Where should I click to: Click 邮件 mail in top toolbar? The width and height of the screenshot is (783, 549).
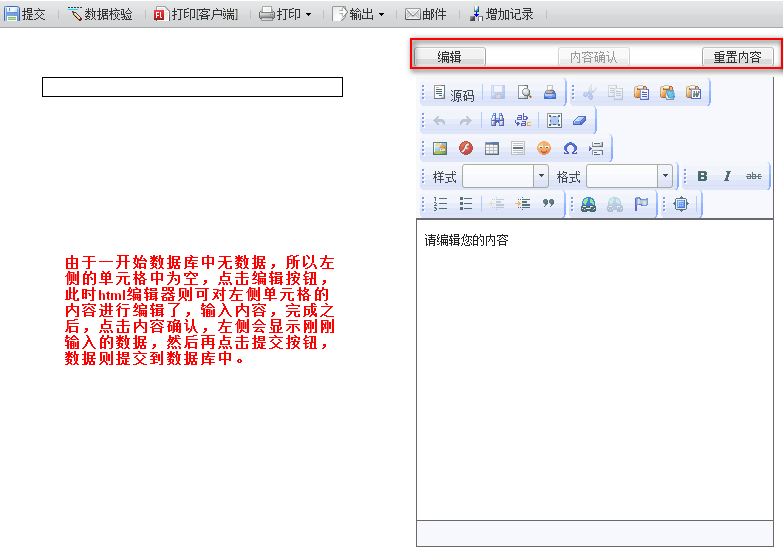pyautogui.click(x=425, y=14)
